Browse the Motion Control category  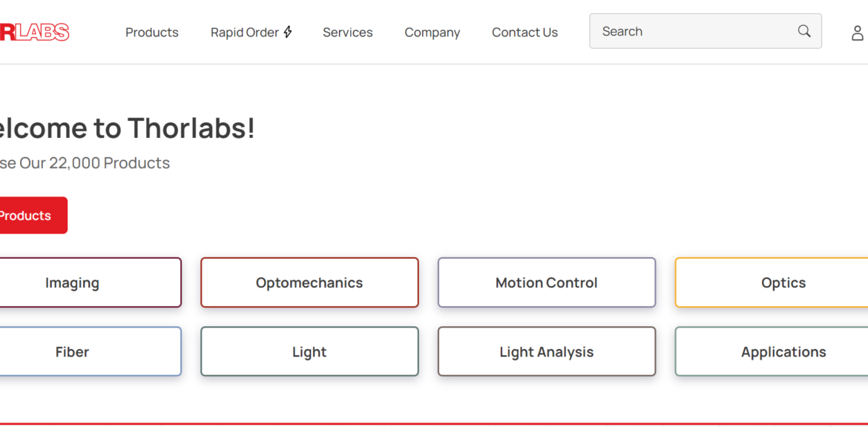[x=546, y=282]
